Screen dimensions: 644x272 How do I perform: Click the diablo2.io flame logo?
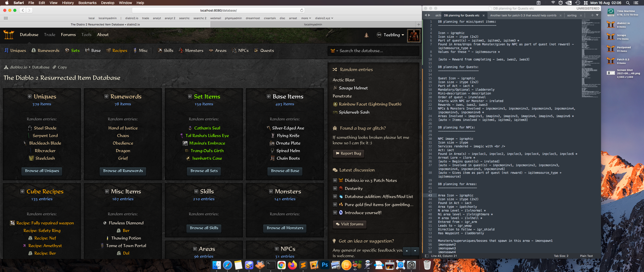pyautogui.click(x=9, y=35)
